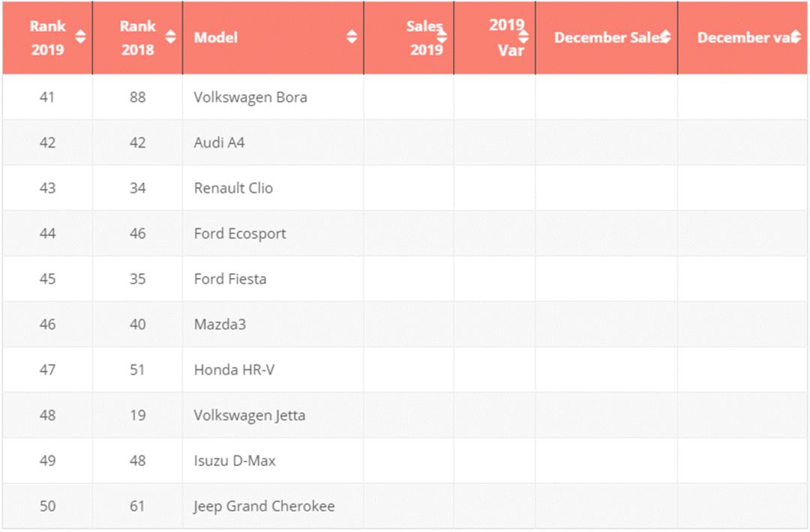810x532 pixels.
Task: Click the Sales 2019 sort arrows
Action: [442, 37]
